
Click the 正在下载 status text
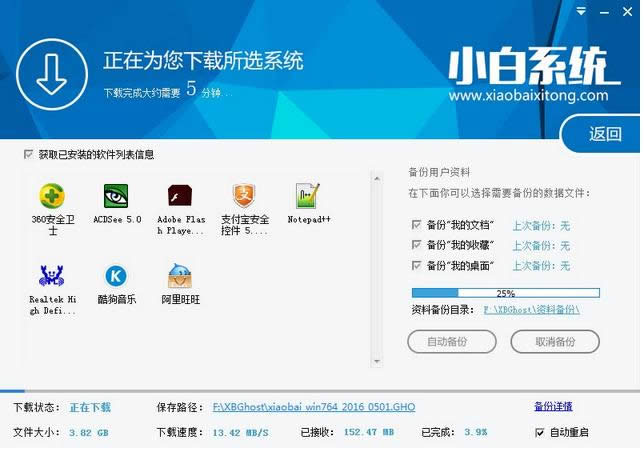90,407
